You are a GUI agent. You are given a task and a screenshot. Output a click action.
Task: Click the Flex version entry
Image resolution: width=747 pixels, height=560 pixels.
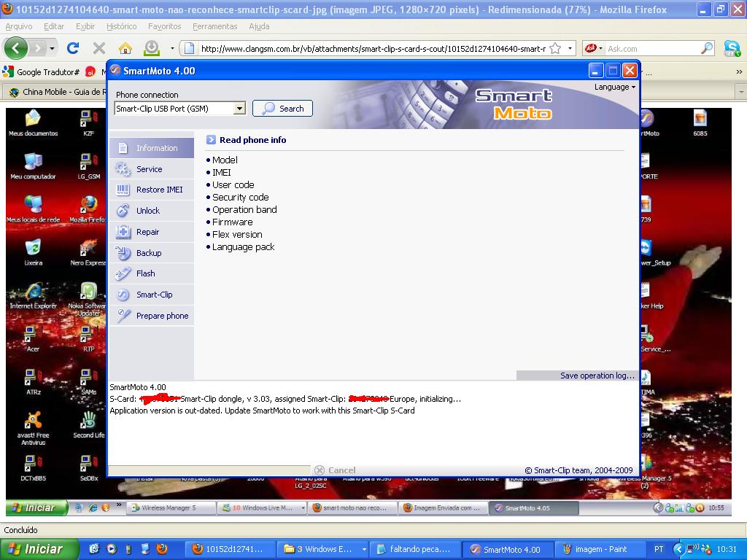pos(237,234)
